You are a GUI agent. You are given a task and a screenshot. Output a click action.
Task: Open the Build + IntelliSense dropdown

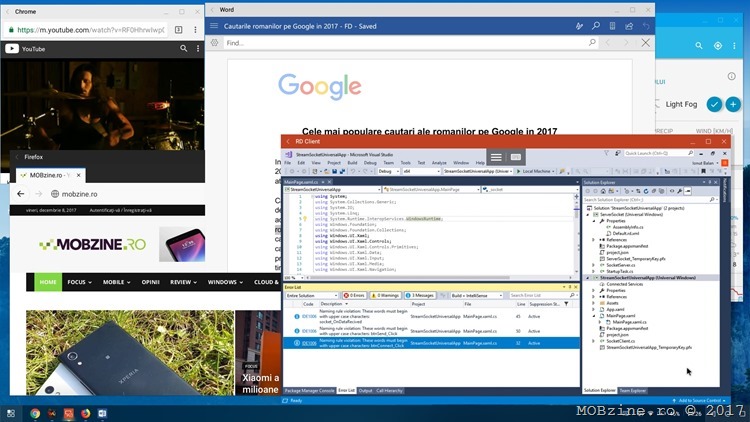pos(476,295)
